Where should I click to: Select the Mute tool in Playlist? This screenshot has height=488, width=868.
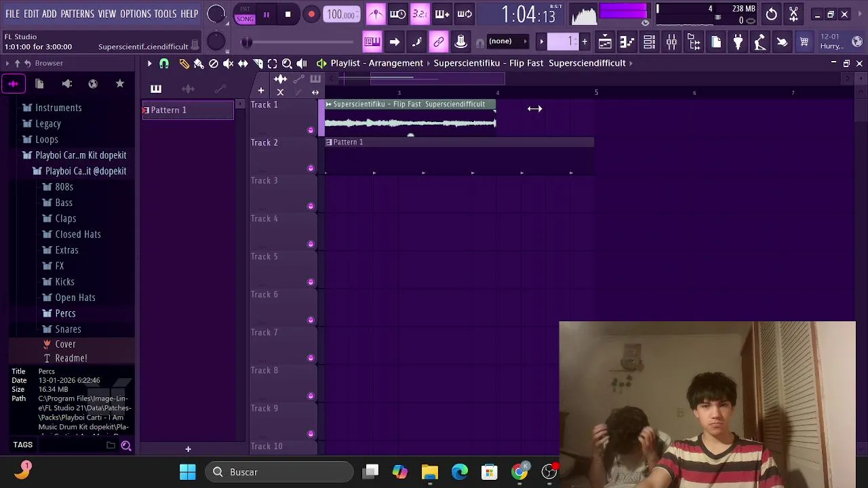(229, 64)
